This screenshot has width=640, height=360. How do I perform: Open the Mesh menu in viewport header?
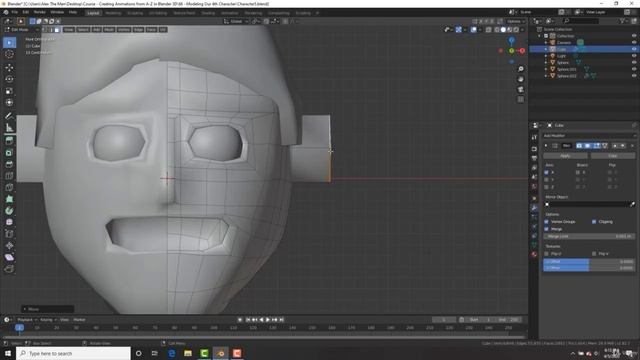pos(109,30)
